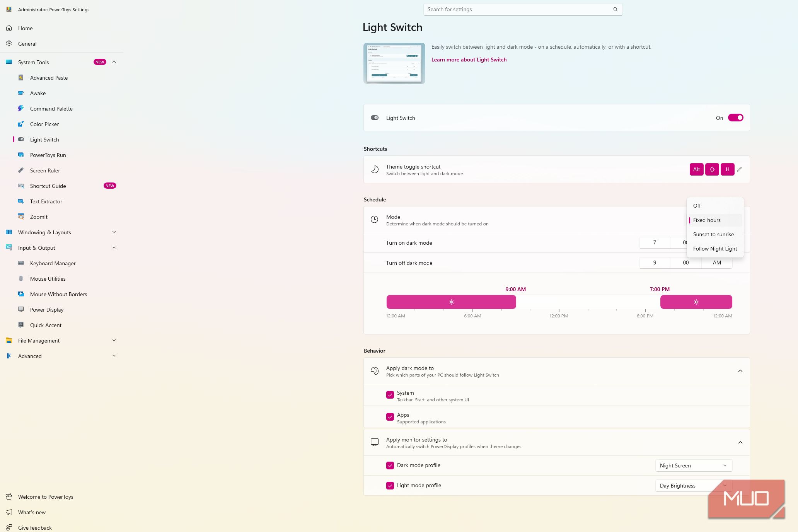
Task: Click the Turn off dark mode AM field
Action: (717, 263)
